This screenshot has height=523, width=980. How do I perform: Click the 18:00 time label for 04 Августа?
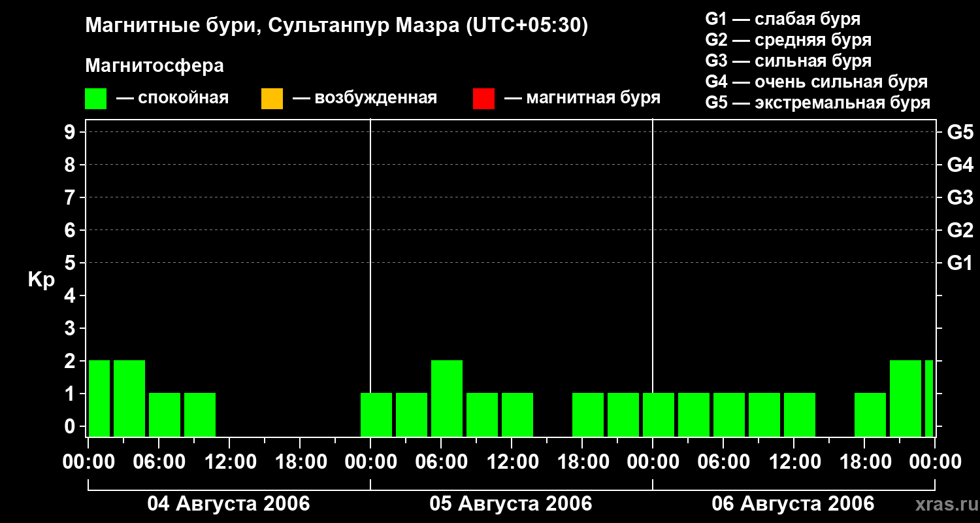click(301, 462)
